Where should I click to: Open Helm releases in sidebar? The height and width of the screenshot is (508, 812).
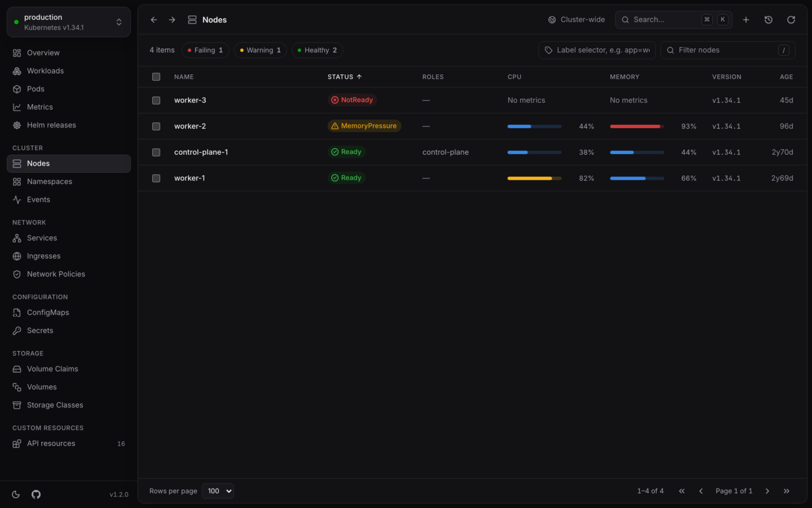click(x=69, y=125)
